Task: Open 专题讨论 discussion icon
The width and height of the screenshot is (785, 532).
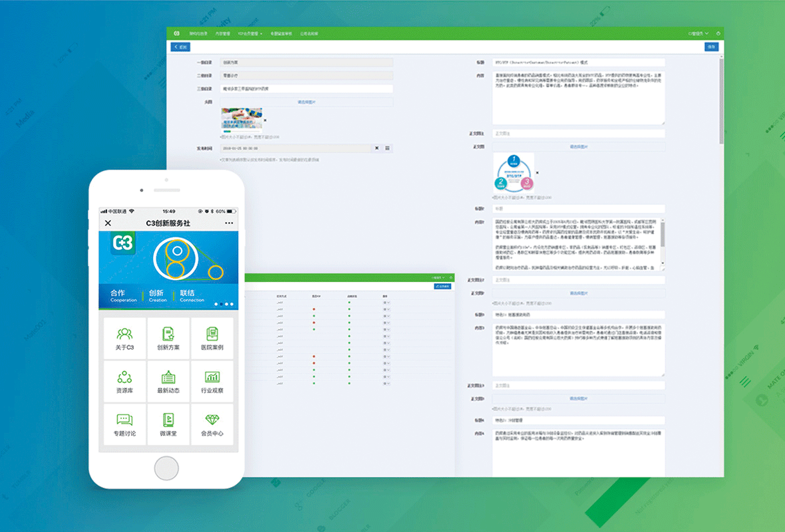Action: pyautogui.click(x=124, y=425)
